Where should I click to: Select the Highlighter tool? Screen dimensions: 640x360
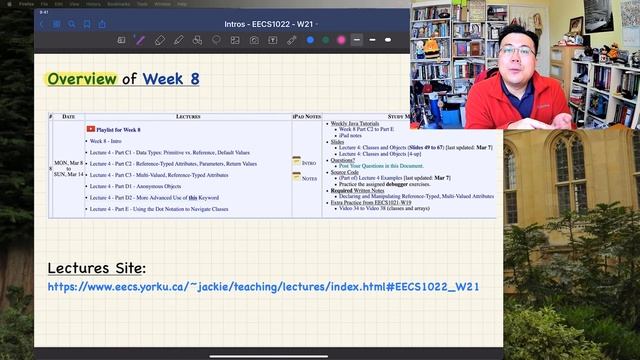point(178,40)
